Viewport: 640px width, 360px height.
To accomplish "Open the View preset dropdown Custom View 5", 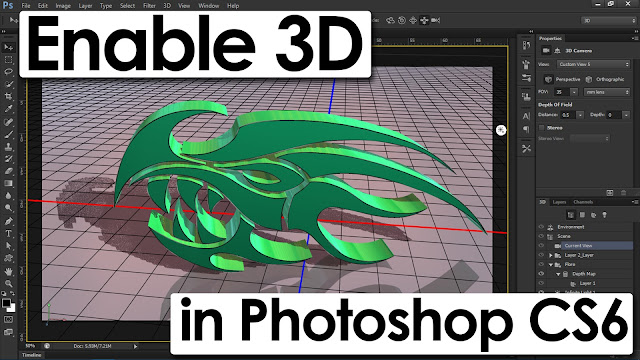I will (593, 64).
